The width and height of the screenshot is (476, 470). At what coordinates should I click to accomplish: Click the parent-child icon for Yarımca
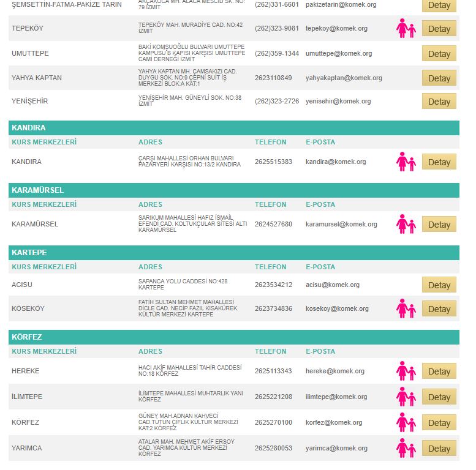[x=406, y=449]
